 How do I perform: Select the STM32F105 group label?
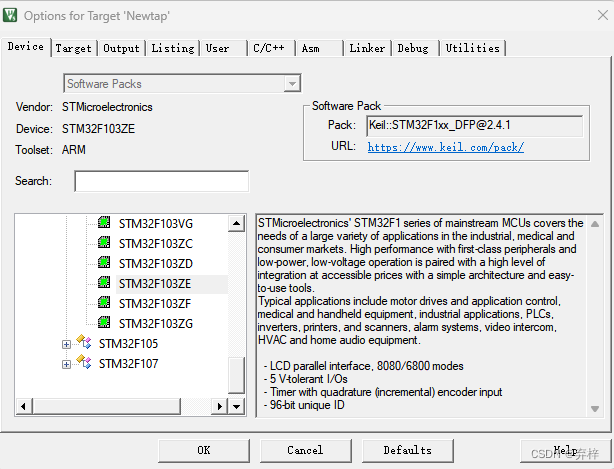(x=128, y=344)
